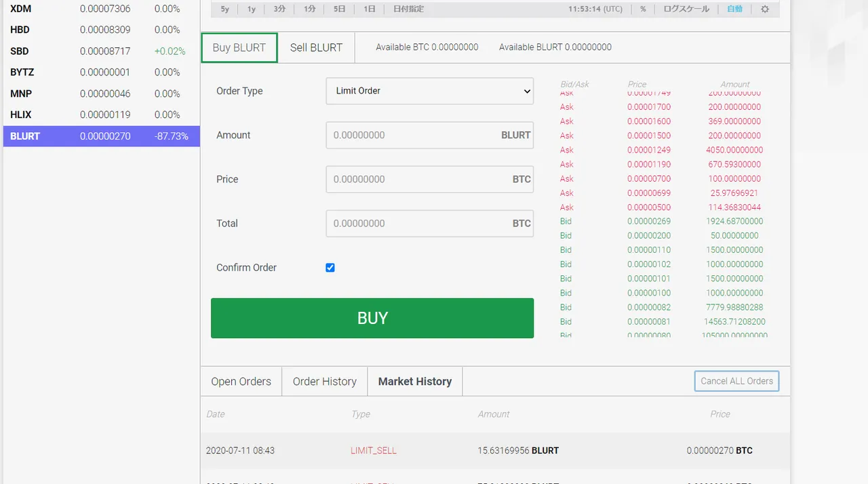The width and height of the screenshot is (868, 484).
Task: Click trade price 0.00000270 BTC
Action: (x=719, y=451)
